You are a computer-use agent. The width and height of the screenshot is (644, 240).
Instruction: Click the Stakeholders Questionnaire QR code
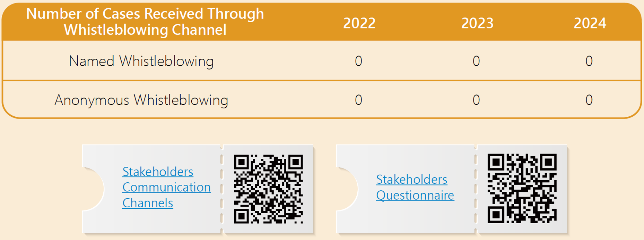pos(522,188)
